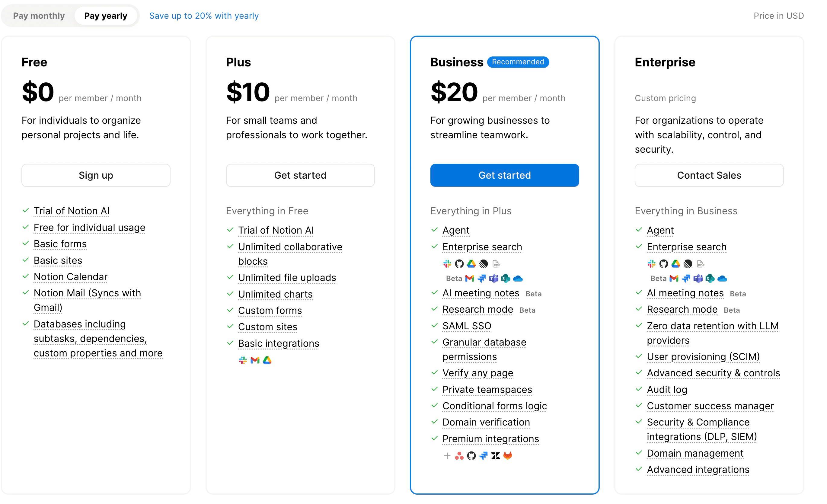This screenshot has height=504, width=827.
Task: Click the Recommended badge on the Business plan
Action: (518, 62)
